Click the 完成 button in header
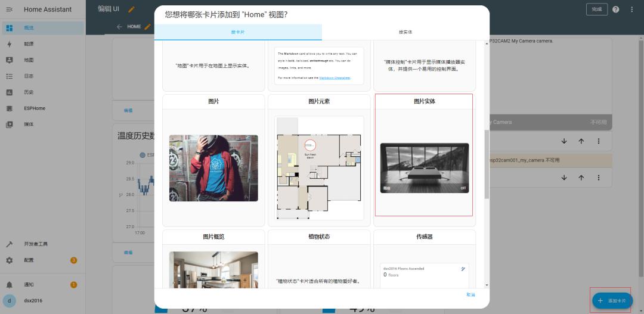The height and width of the screenshot is (314, 644). (597, 10)
